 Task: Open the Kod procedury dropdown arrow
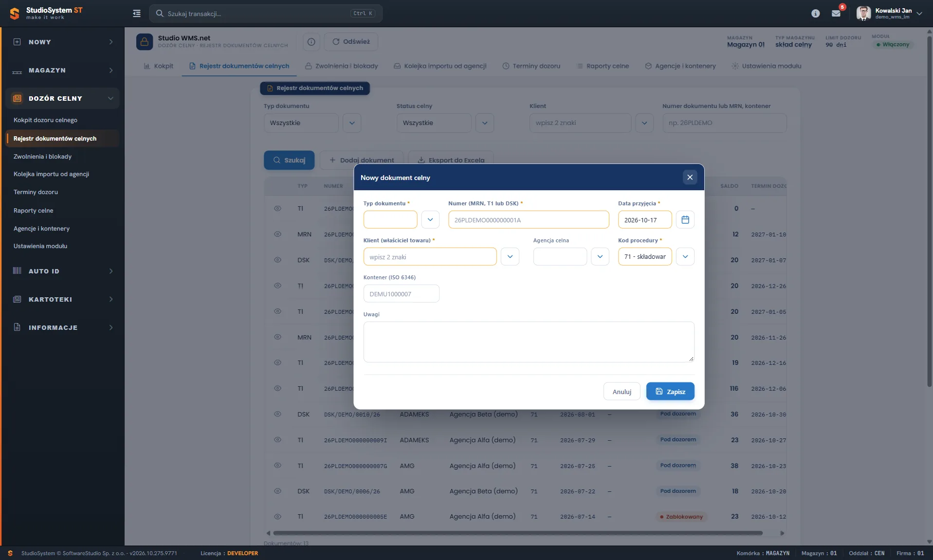685,256
